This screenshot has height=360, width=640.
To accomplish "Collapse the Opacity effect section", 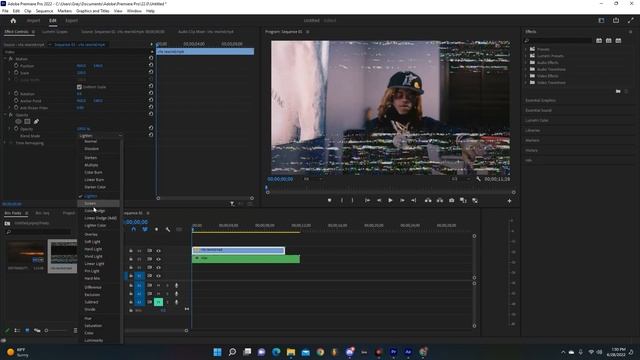I will coord(5,115).
